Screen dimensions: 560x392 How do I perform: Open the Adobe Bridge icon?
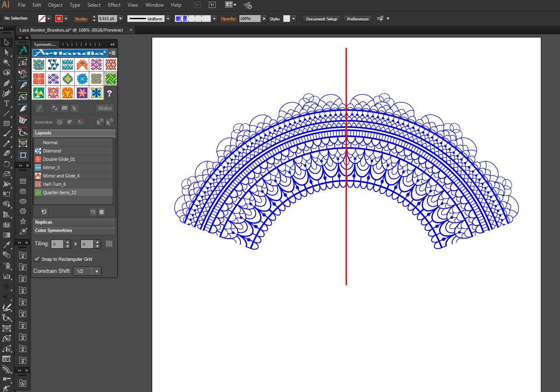(x=198, y=5)
